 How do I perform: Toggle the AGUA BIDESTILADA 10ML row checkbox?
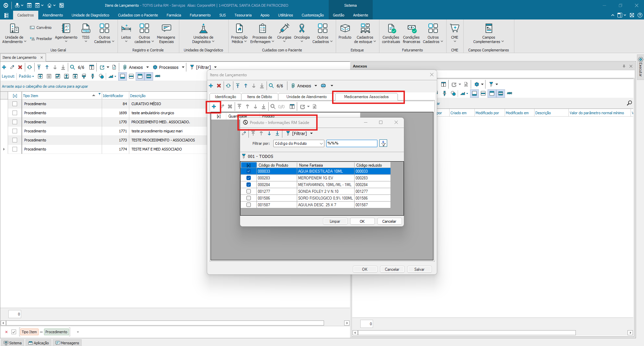tap(248, 171)
